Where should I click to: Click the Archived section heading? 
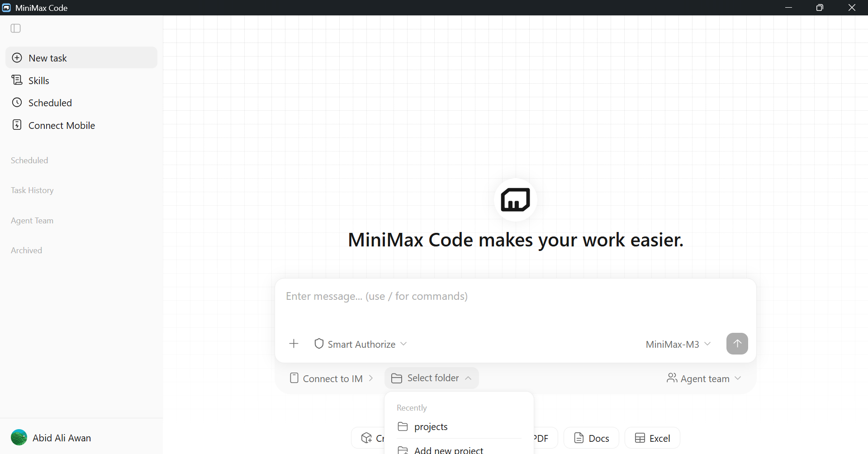point(26,250)
